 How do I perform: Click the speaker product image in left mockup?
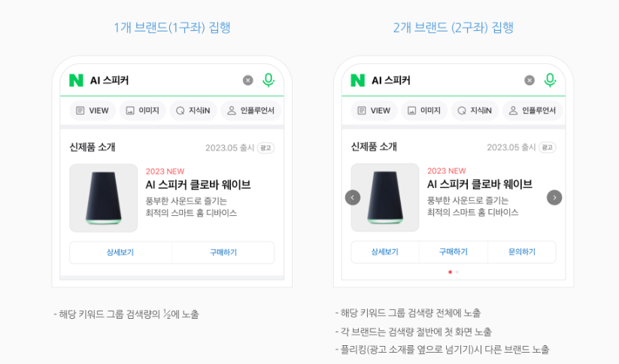(103, 198)
